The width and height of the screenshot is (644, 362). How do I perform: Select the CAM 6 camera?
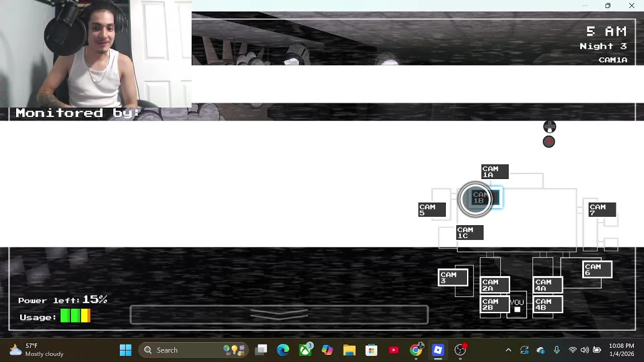[597, 269]
